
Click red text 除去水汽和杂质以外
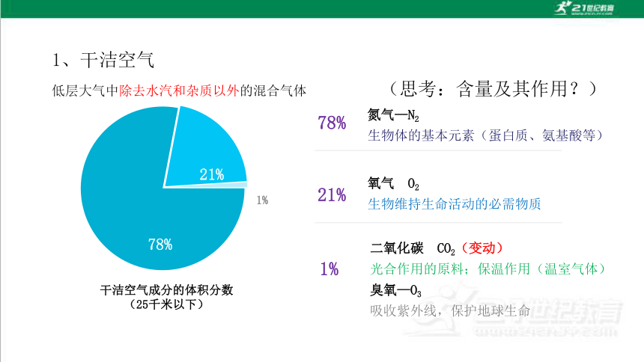tap(179, 90)
